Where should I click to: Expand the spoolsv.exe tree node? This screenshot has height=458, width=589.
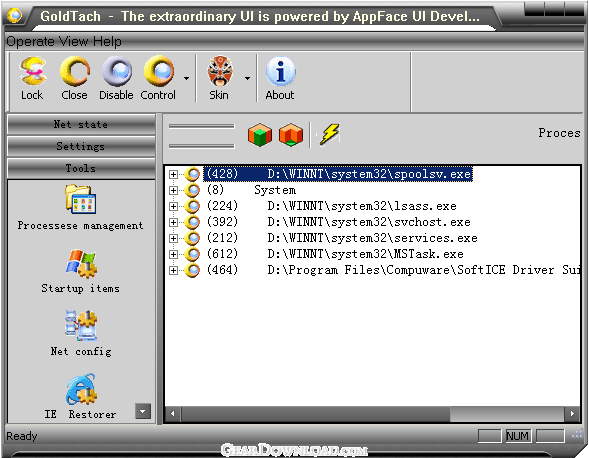173,174
